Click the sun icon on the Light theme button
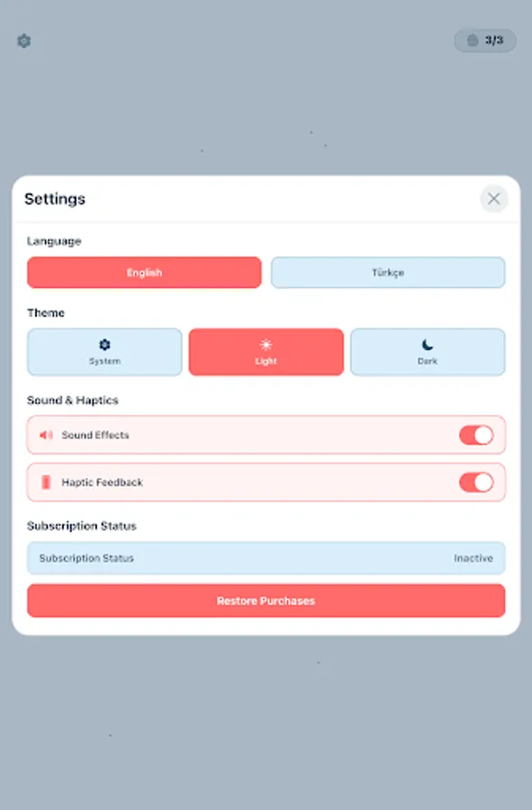The image size is (532, 810). pyautogui.click(x=266, y=345)
